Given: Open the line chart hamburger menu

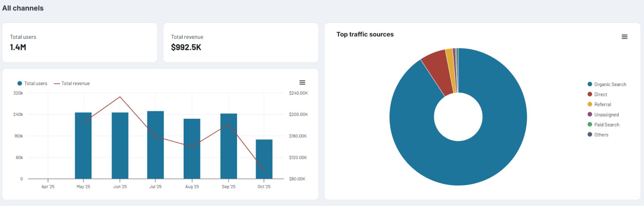Looking at the screenshot, I should (x=302, y=83).
